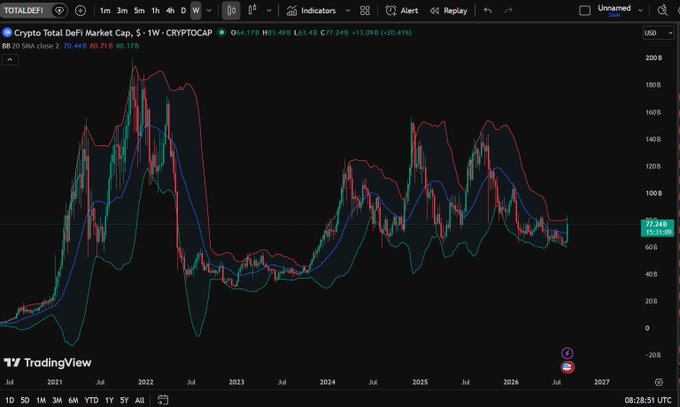Expand the chart style dropdown arrow
This screenshot has height=407, width=680.
269,10
